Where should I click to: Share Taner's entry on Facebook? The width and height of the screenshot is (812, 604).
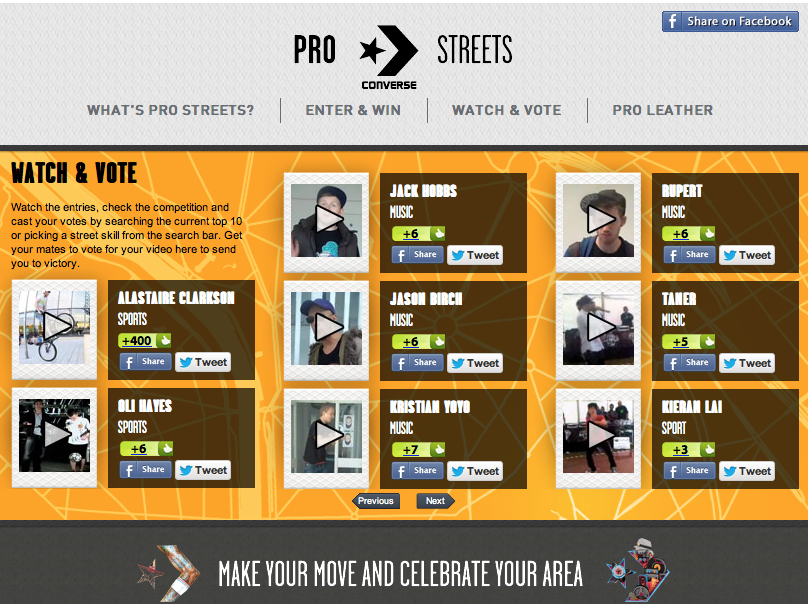(689, 363)
